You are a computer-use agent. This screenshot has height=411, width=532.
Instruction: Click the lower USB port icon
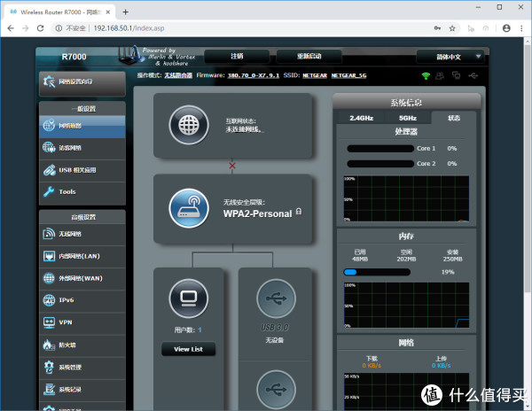click(x=276, y=390)
